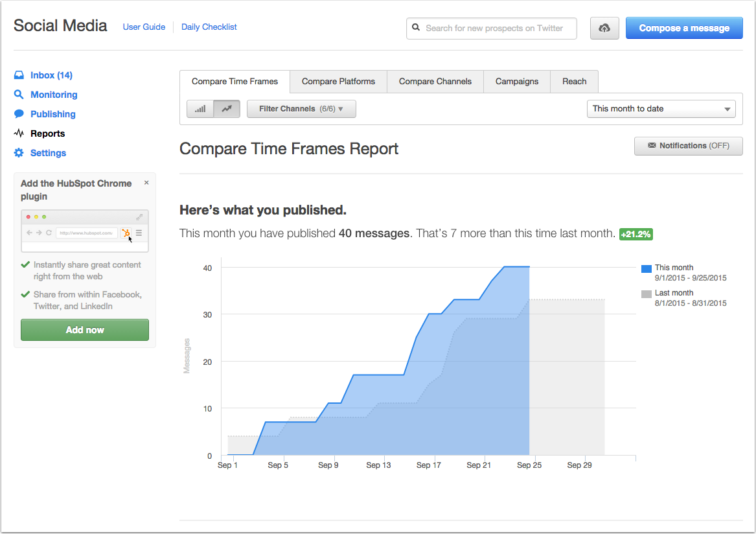Click the Monitoring magnifier icon
The height and width of the screenshot is (534, 756).
19,95
